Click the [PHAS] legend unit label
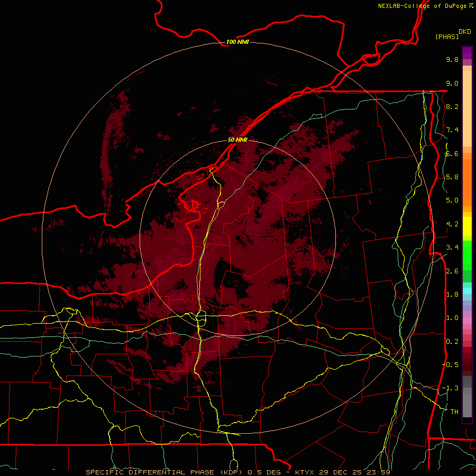 tap(447, 36)
